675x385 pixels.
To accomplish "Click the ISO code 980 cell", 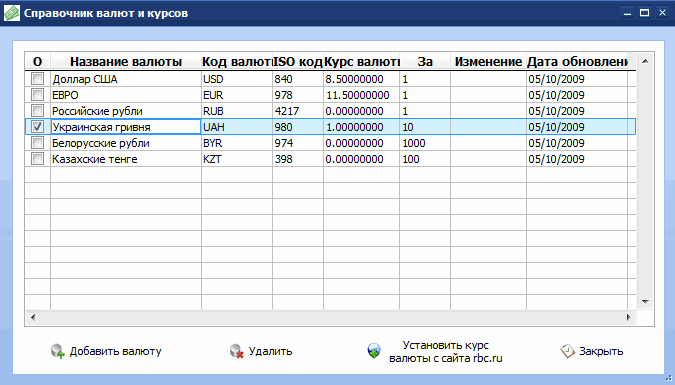I will pyautogui.click(x=298, y=127).
